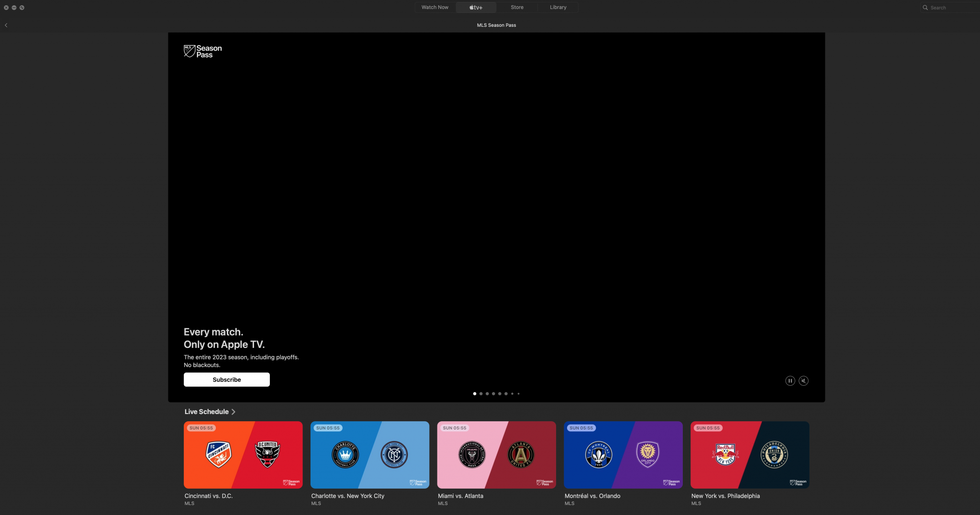Toggle the hero video mute icon
Image resolution: width=980 pixels, height=515 pixels.
coord(803,381)
